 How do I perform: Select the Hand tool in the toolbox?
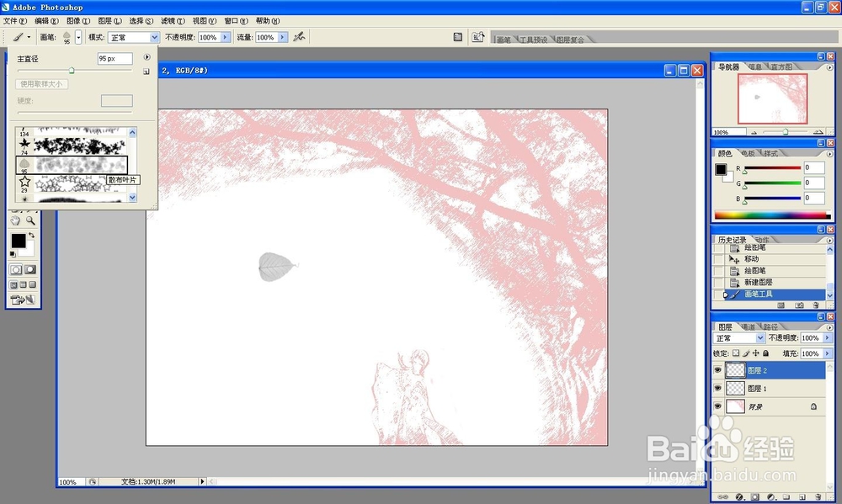pos(15,220)
